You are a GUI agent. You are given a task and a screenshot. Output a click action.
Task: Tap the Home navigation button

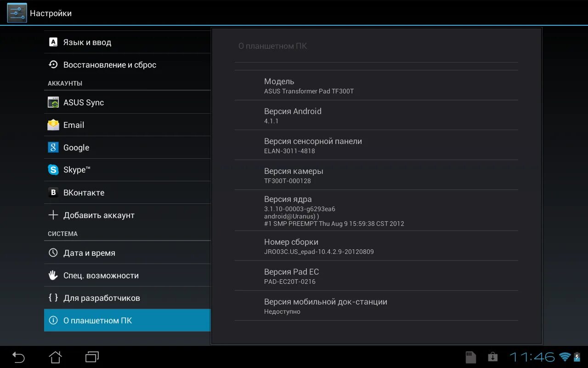tap(55, 357)
